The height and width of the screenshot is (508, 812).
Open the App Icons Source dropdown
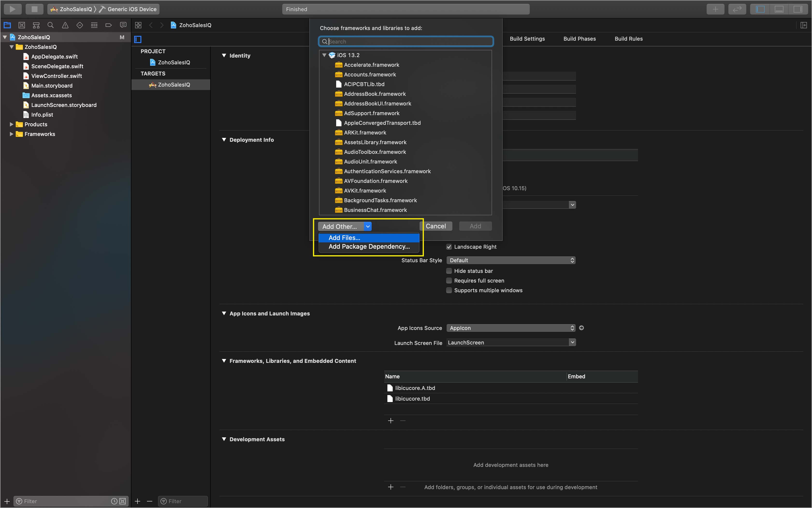511,328
